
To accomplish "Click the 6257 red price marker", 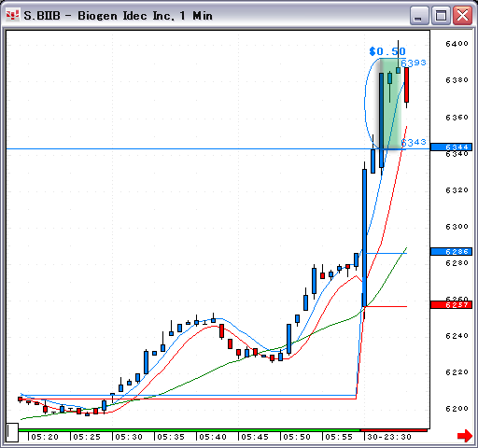I will (x=451, y=304).
